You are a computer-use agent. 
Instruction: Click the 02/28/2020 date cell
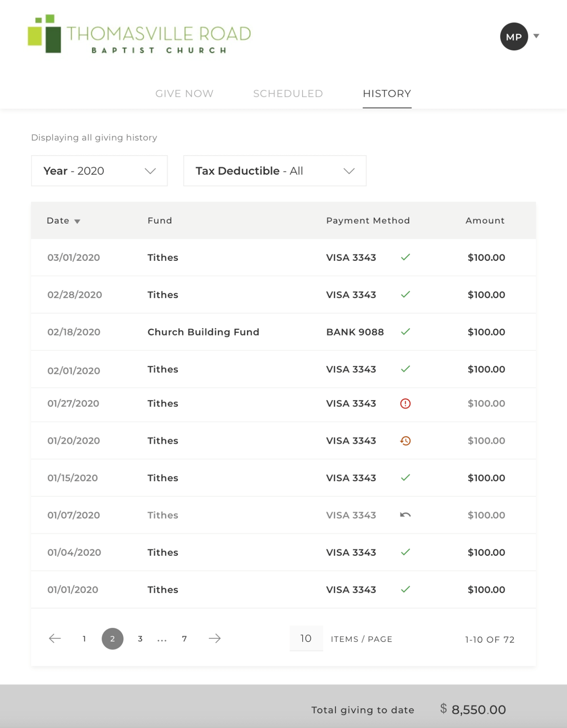[75, 295]
